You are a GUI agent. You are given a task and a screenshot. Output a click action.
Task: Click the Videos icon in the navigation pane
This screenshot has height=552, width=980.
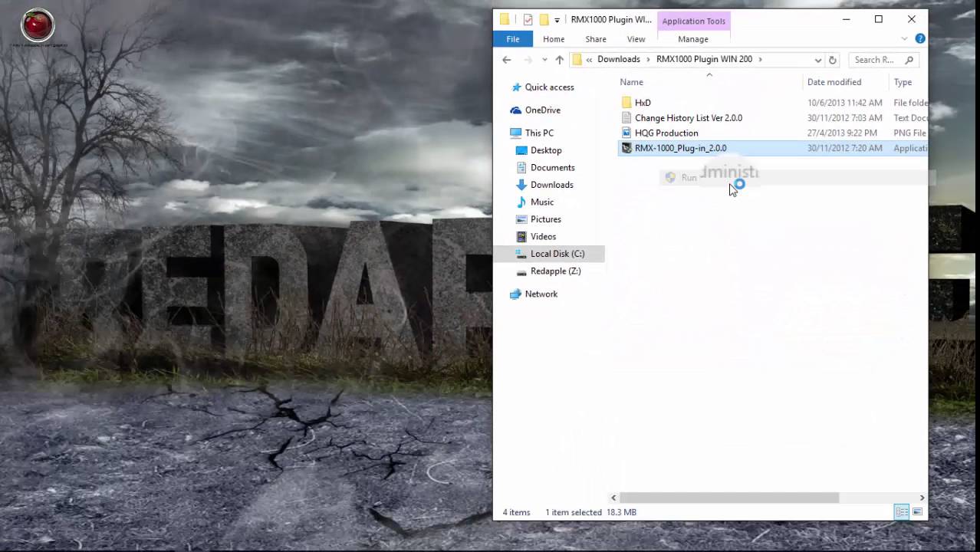[x=521, y=237]
